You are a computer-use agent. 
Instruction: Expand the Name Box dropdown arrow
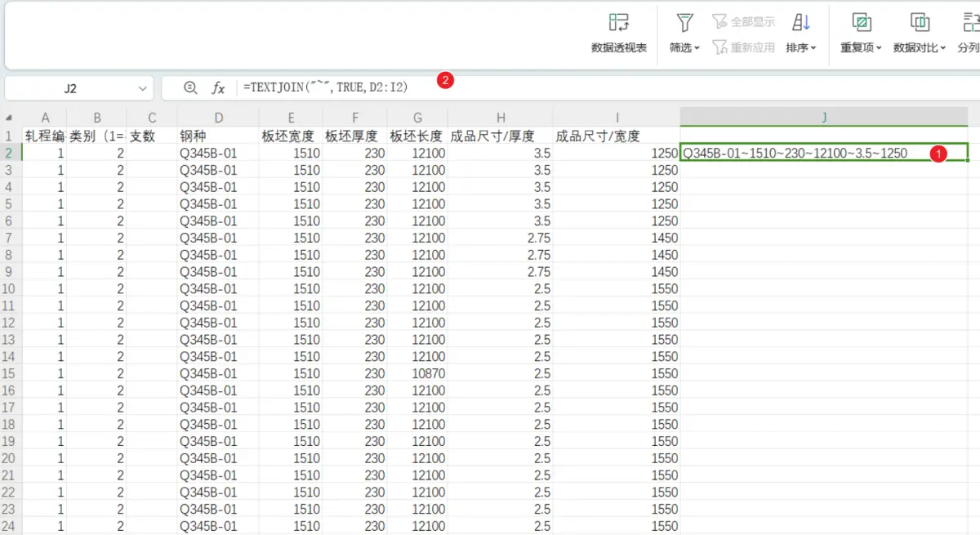tap(143, 88)
